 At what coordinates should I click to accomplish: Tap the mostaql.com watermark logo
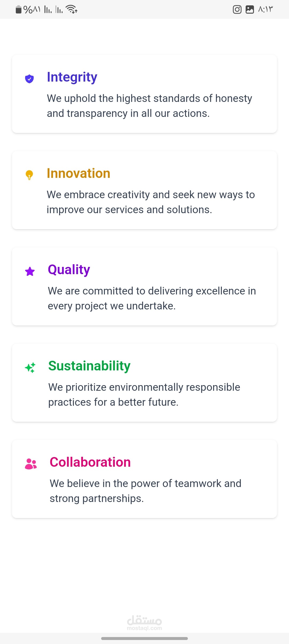[x=144, y=623]
